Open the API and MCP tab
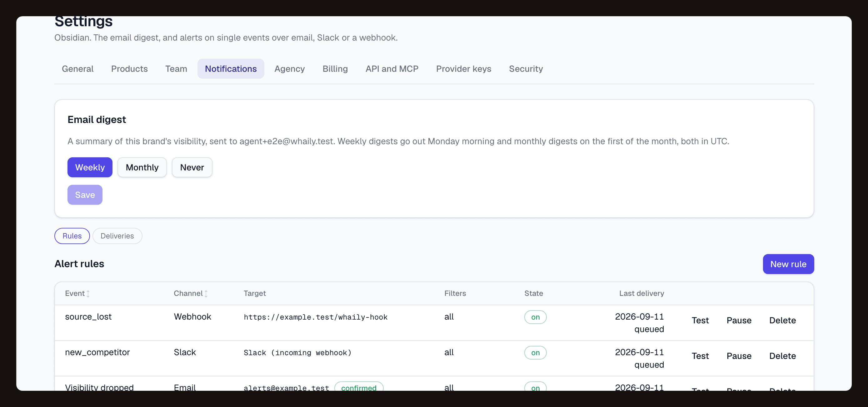 pos(392,69)
